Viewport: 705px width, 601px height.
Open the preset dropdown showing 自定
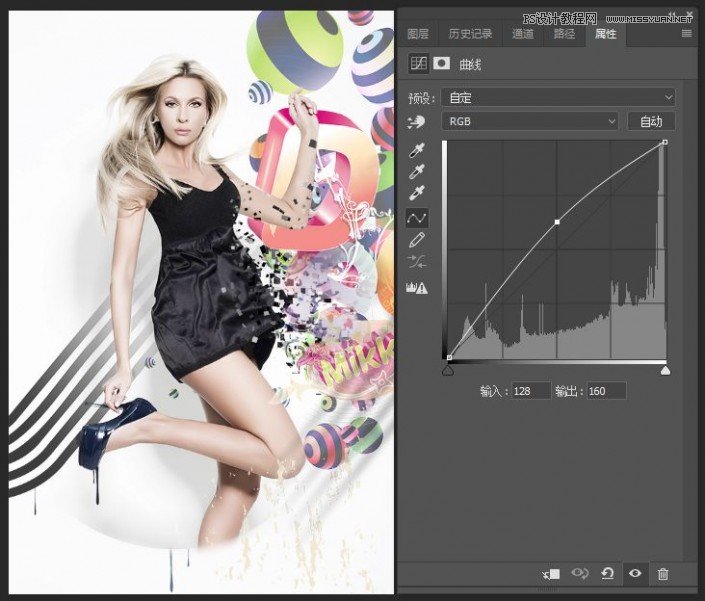[x=558, y=97]
